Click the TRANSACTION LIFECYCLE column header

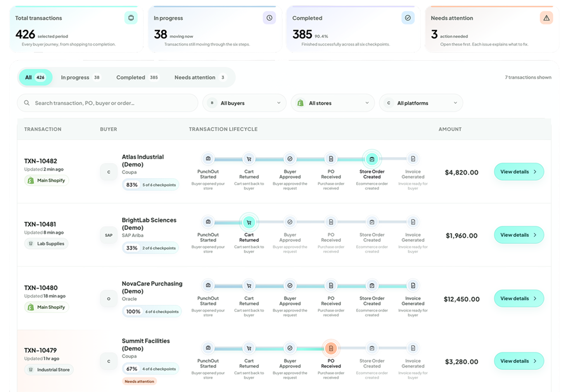[x=223, y=129]
